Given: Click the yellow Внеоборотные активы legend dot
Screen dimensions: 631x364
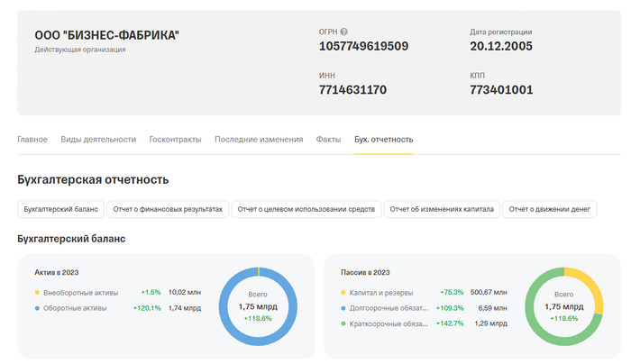Looking at the screenshot, I should [37, 293].
